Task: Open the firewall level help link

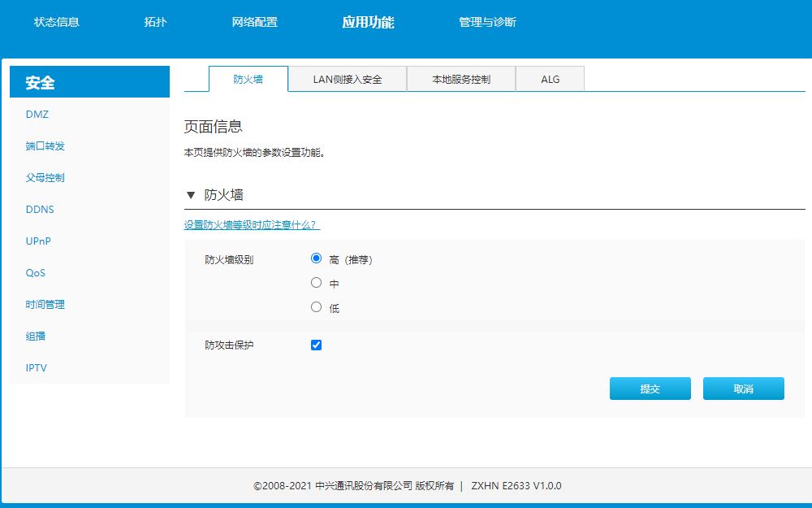Action: click(252, 225)
